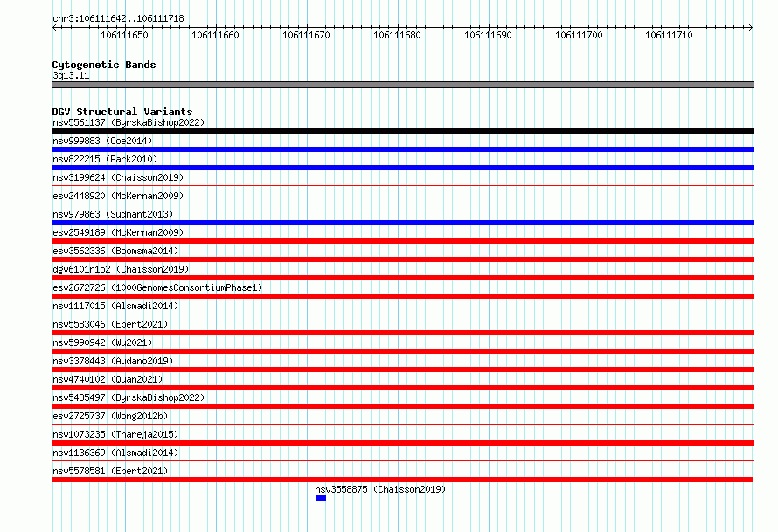Click nsv1136369 (Alsmadi2014) label

[x=115, y=453]
